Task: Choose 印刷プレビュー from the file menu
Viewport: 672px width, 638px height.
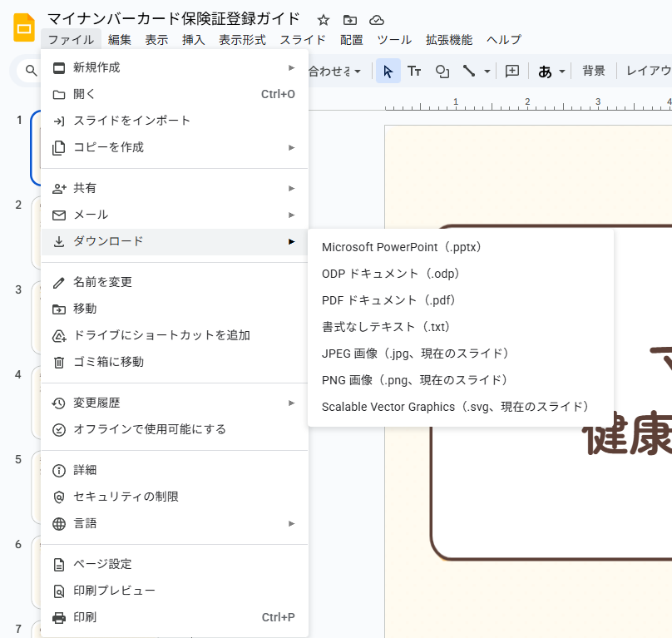Action: click(x=175, y=591)
